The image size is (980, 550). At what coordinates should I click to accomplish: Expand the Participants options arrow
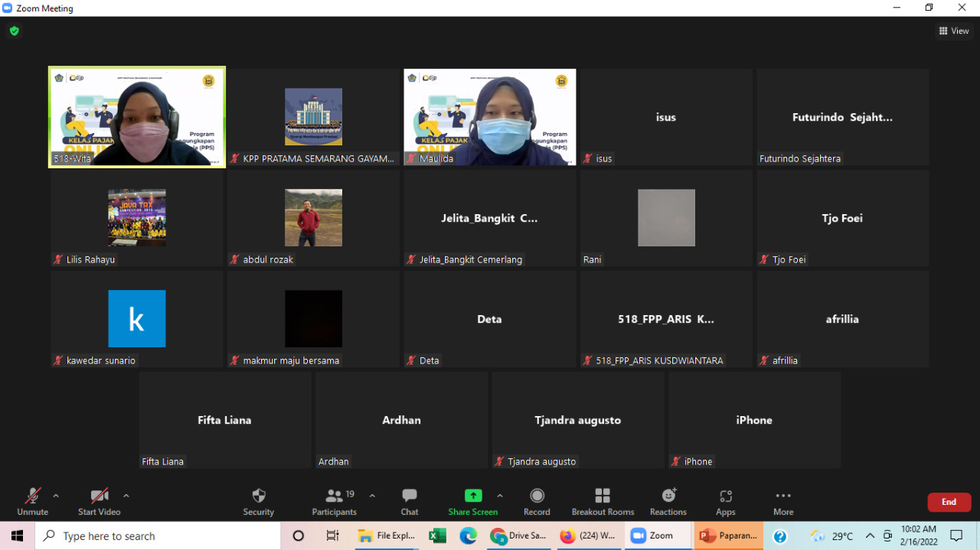coord(372,496)
